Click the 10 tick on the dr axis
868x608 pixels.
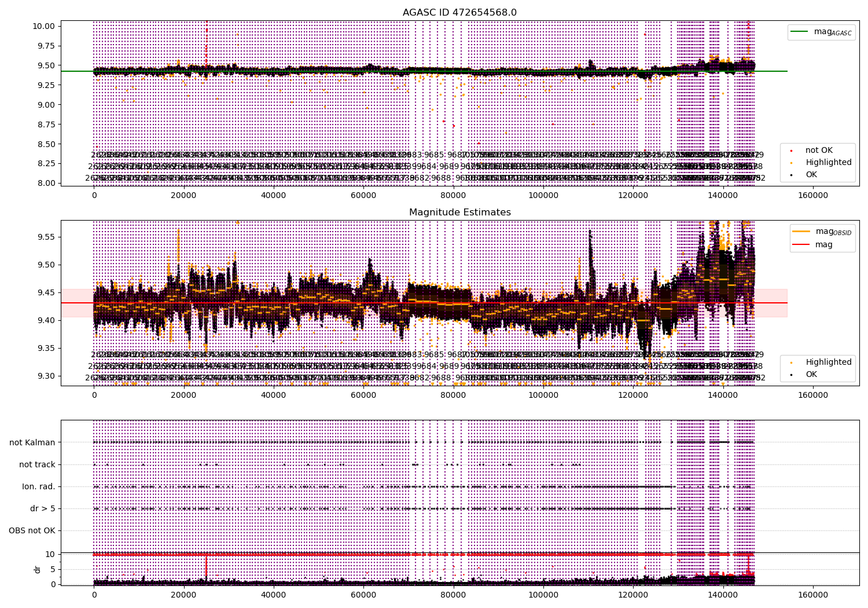click(50, 554)
